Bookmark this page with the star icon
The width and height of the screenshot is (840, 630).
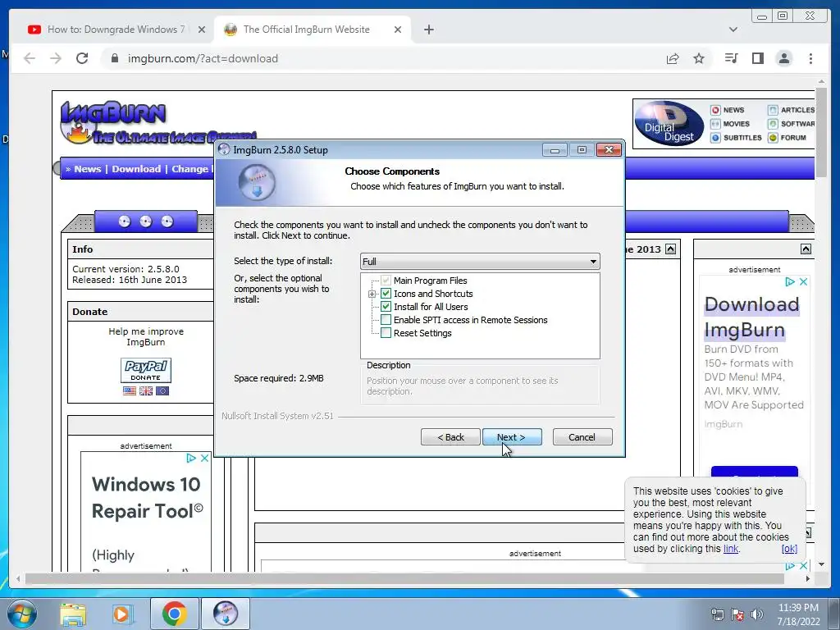pyautogui.click(x=699, y=58)
